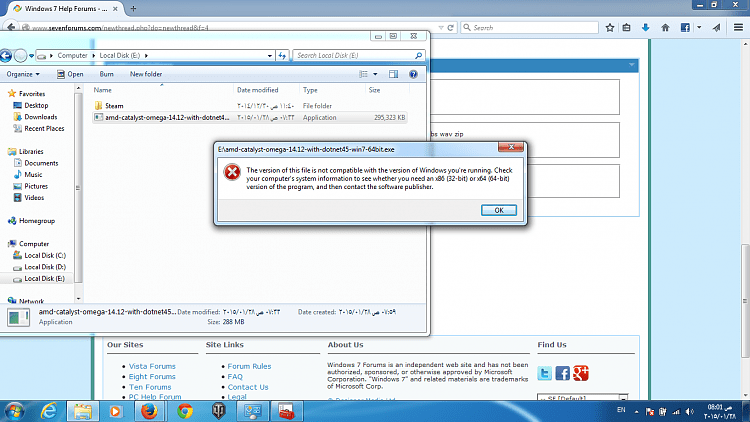Create a New folder

tap(146, 74)
